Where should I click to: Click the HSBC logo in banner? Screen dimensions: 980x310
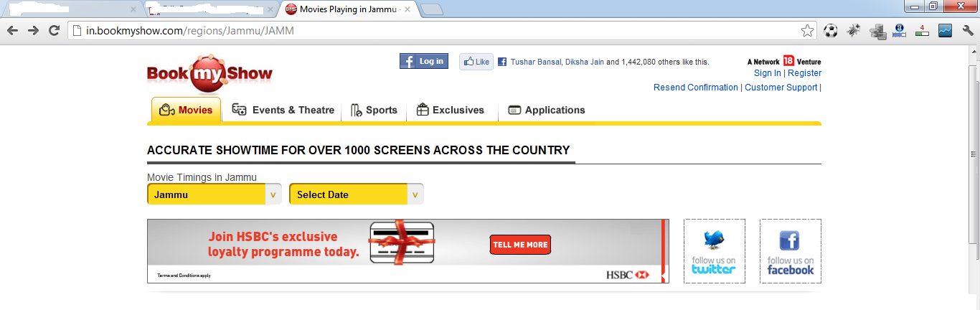[627, 275]
